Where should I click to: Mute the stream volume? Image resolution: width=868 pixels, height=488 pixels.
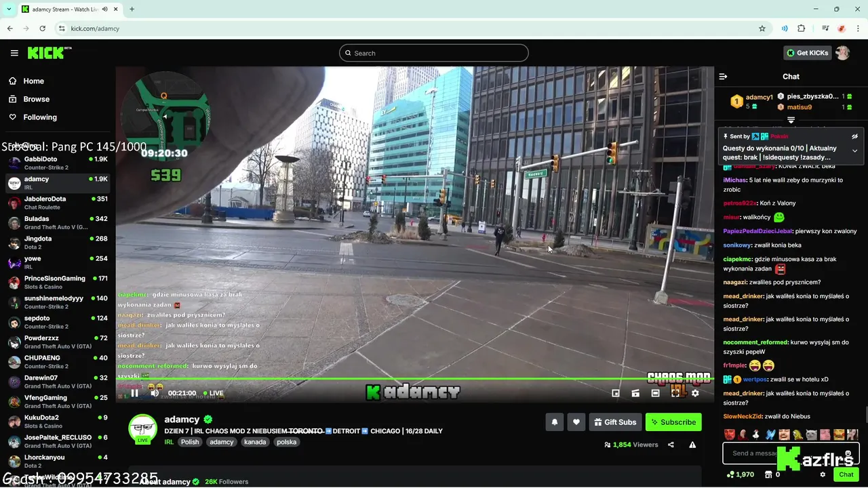(155, 393)
